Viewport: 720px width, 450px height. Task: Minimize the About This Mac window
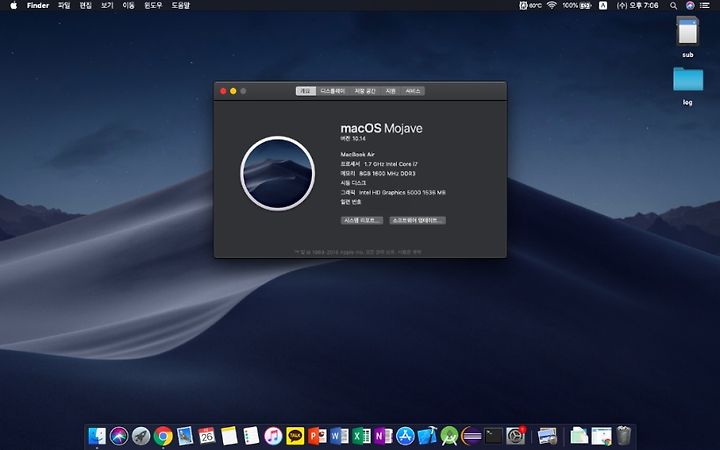pyautogui.click(x=233, y=91)
